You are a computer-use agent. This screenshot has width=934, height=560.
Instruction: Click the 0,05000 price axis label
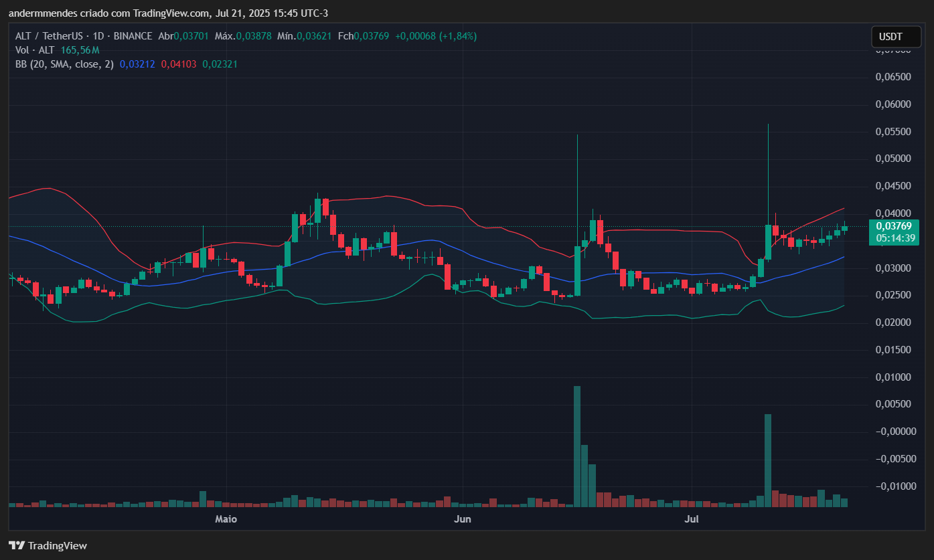(892, 159)
